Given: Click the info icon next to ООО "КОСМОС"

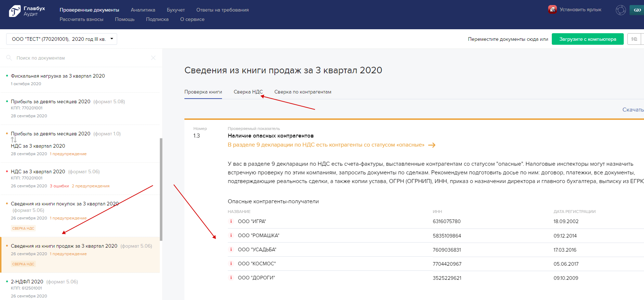Looking at the screenshot, I should 231,264.
